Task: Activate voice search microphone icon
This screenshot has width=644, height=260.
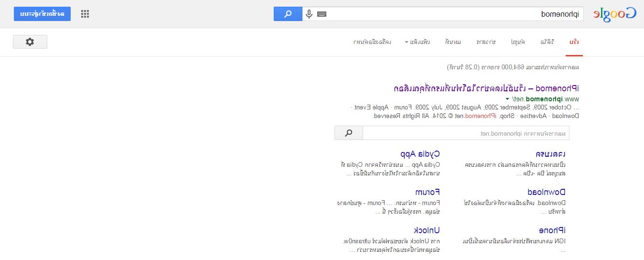Action: pos(309,14)
